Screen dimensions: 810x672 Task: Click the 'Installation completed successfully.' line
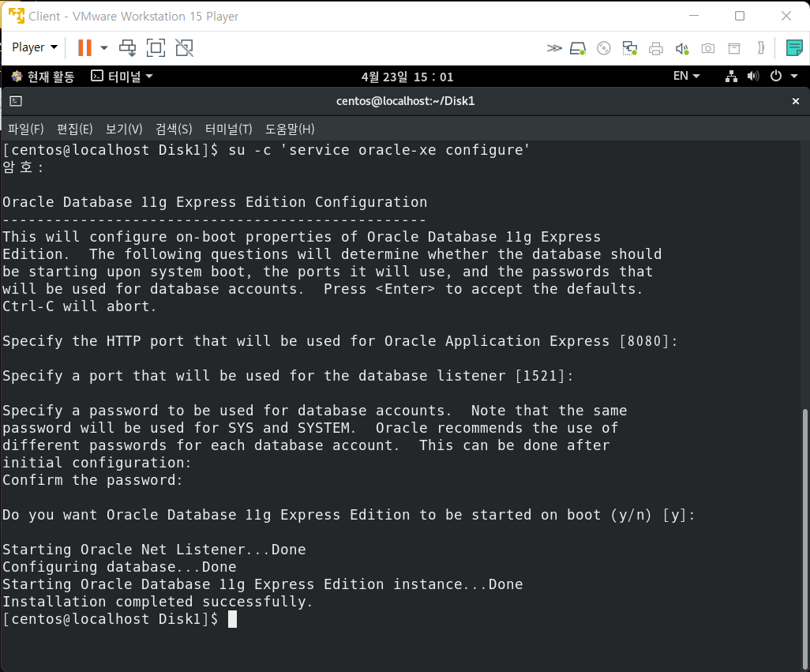point(158,602)
